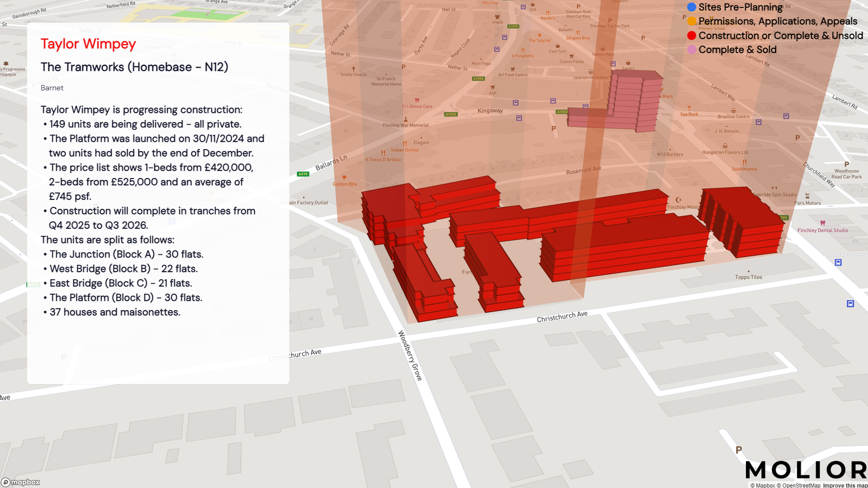Click the Aldi grocery cart icon
The width and height of the screenshot is (868, 488).
(492, 87)
